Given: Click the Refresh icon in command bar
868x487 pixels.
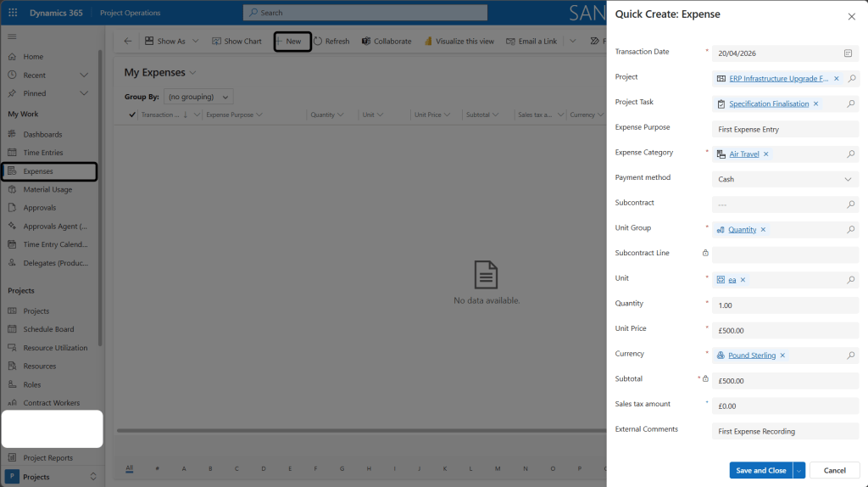Looking at the screenshot, I should 318,41.
